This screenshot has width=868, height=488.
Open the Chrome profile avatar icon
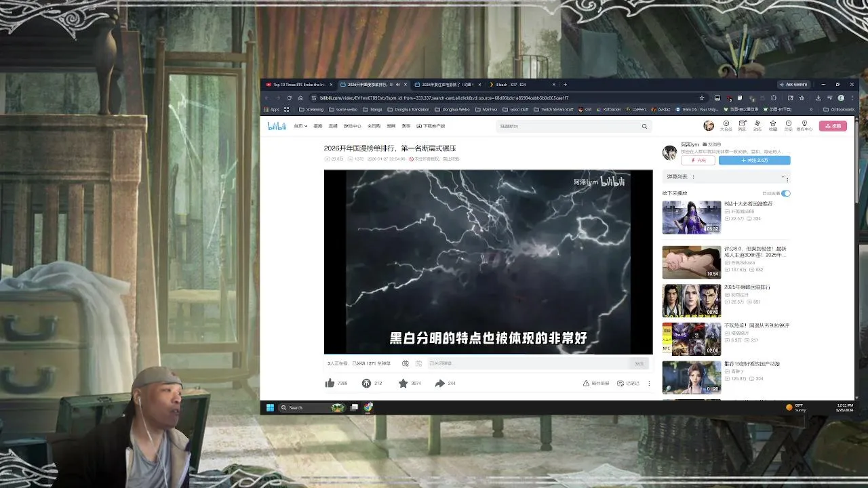click(x=841, y=98)
